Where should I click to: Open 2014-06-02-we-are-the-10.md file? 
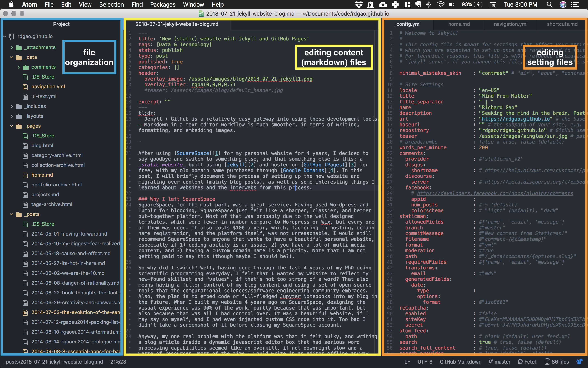coord(68,273)
